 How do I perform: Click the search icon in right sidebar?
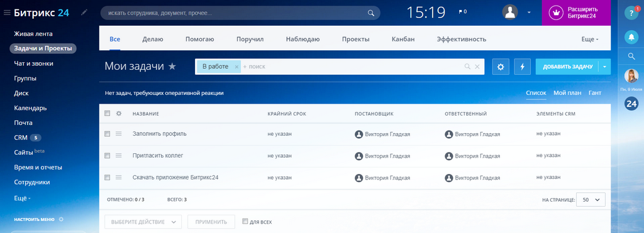point(631,57)
